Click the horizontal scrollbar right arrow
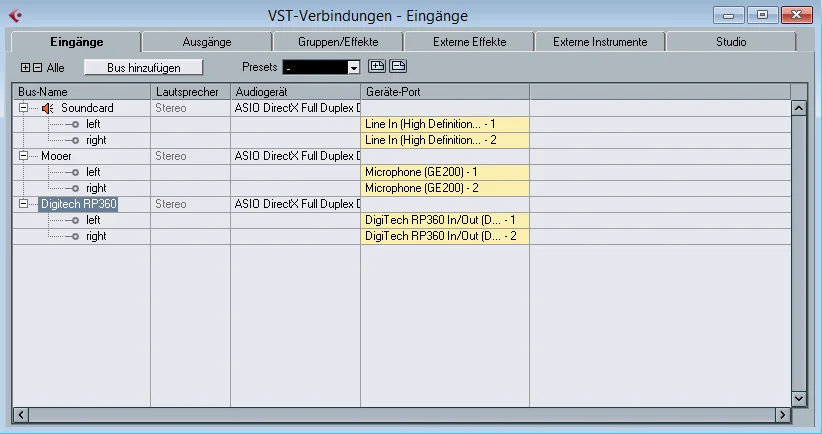 tap(783, 415)
